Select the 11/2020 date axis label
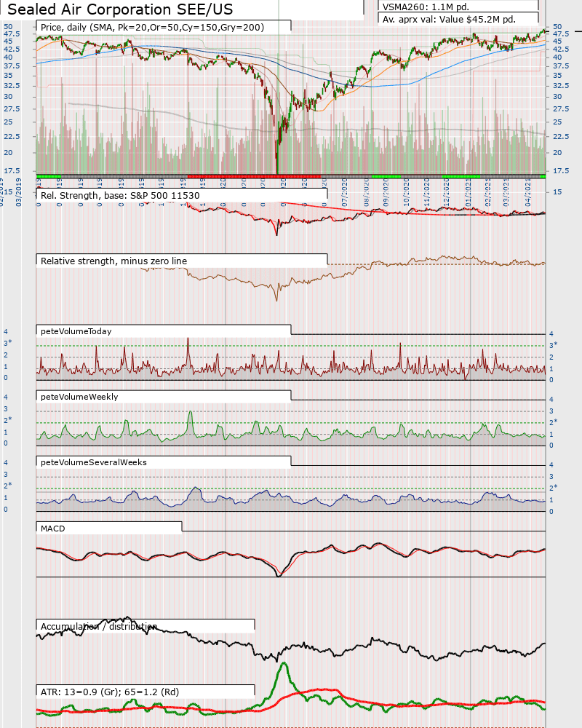Viewport: 582px width, 728px height. click(426, 192)
